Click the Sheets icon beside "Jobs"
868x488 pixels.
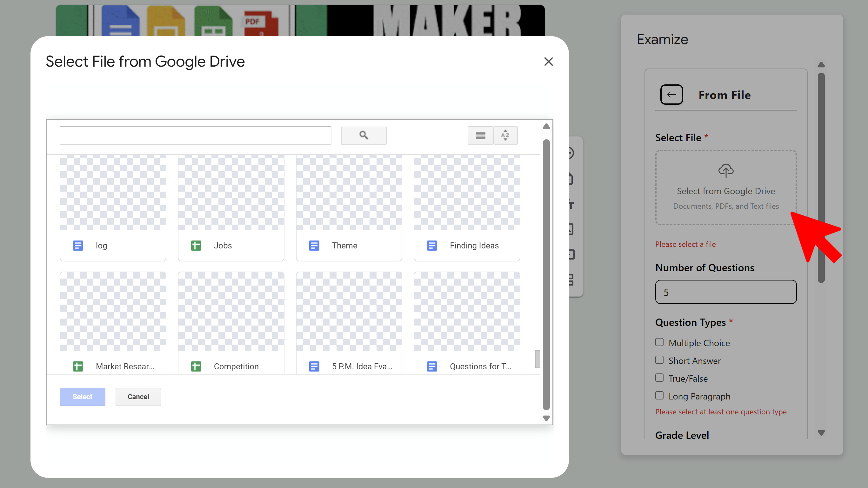196,245
